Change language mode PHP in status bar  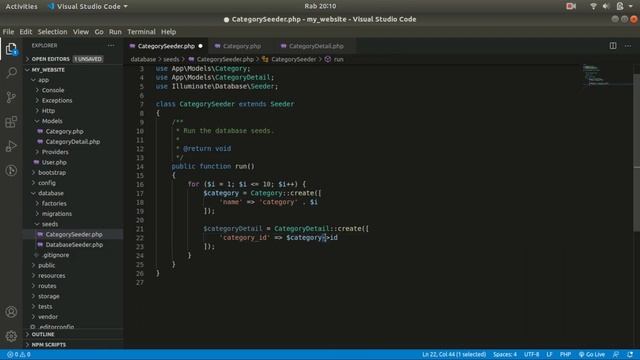tap(565, 354)
